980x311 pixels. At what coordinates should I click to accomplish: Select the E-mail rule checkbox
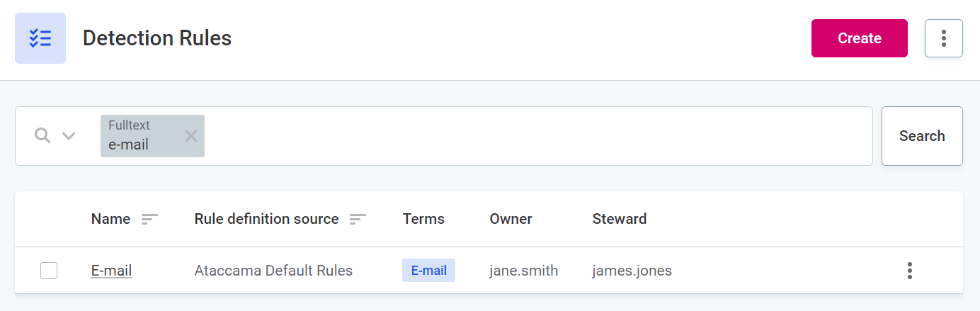[x=49, y=271]
